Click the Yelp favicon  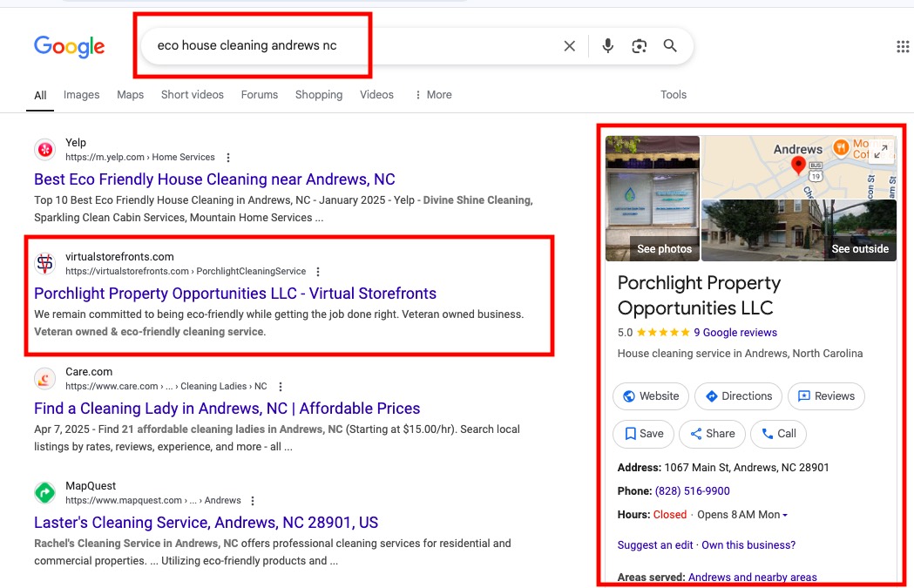coord(45,150)
